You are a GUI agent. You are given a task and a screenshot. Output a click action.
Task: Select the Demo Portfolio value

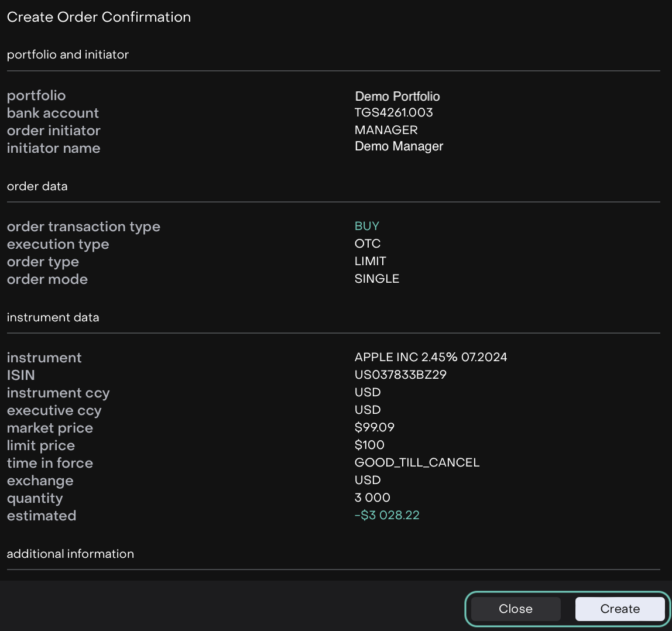(x=397, y=96)
